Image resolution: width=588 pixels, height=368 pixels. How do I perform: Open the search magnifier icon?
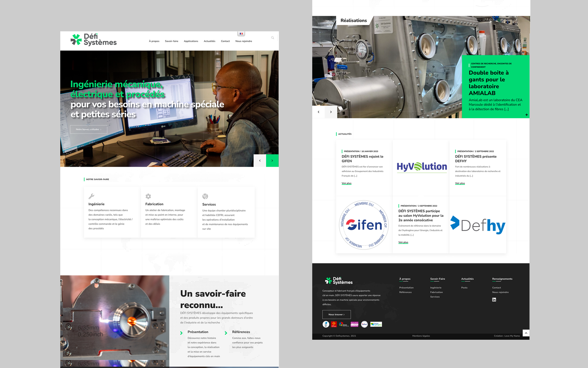point(273,38)
